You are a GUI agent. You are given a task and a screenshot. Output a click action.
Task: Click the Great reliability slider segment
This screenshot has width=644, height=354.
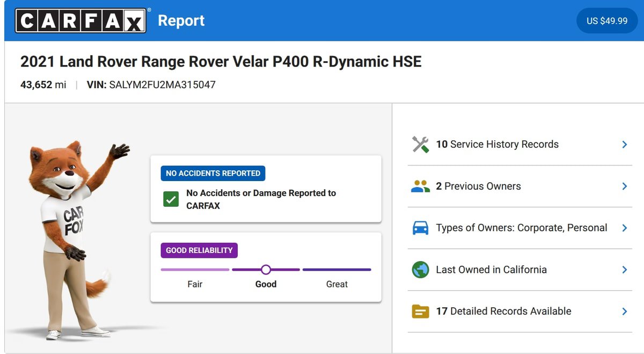337,270
